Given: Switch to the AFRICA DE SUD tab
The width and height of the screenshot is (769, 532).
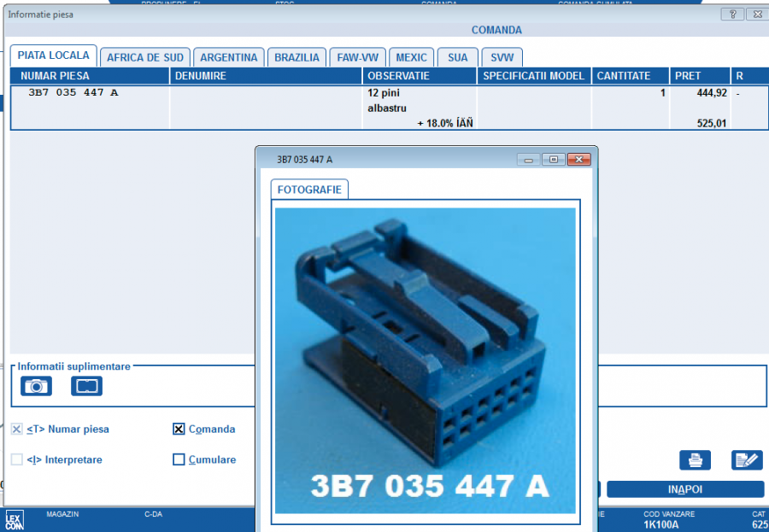Looking at the screenshot, I should coord(144,57).
